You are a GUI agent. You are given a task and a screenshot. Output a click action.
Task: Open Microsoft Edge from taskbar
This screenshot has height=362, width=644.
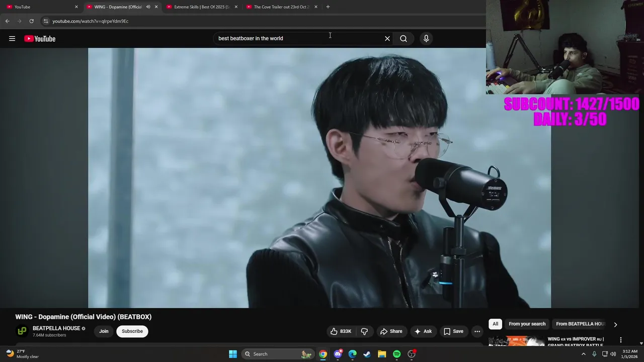point(353,354)
